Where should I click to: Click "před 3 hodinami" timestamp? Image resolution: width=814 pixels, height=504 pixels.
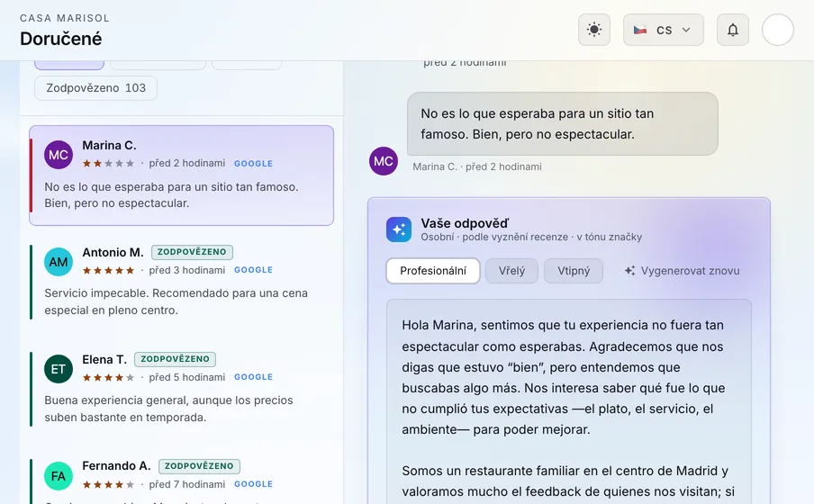[x=187, y=270]
